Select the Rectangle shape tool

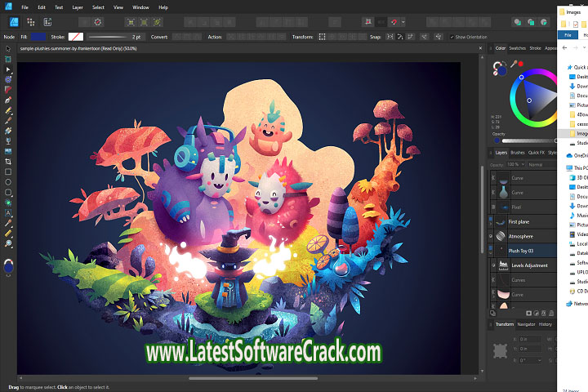8,171
